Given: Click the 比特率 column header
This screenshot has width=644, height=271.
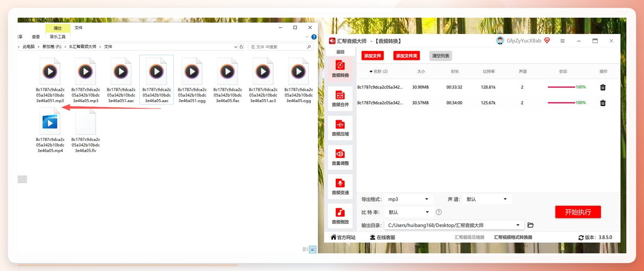Looking at the screenshot, I should point(489,72).
